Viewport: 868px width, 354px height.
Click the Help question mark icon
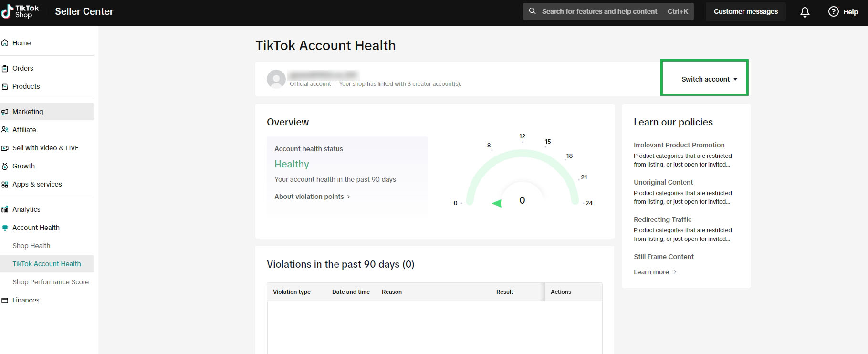pos(833,12)
